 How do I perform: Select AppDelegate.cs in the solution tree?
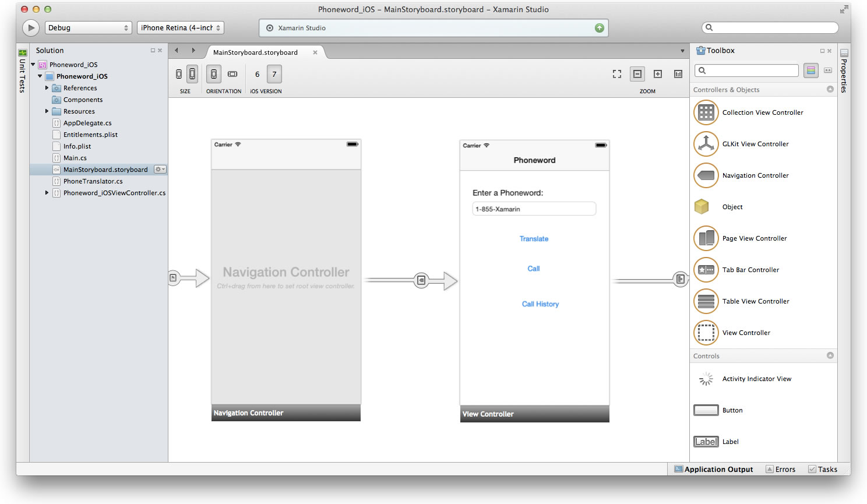pos(87,123)
